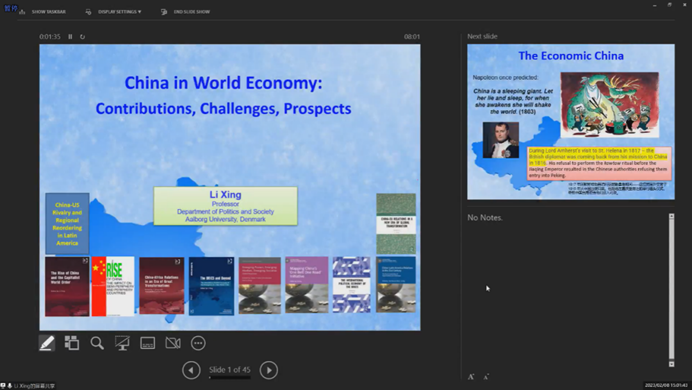
Task: Pause the presentation timer
Action: tap(70, 37)
